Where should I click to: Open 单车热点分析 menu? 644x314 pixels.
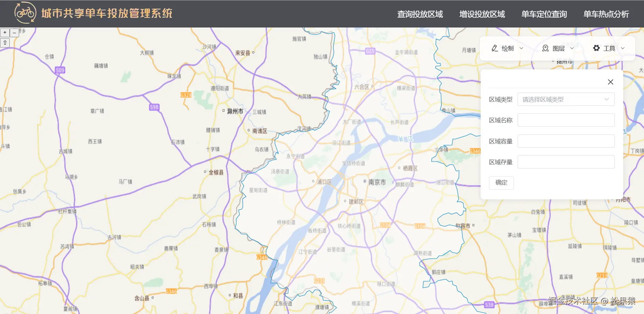606,14
